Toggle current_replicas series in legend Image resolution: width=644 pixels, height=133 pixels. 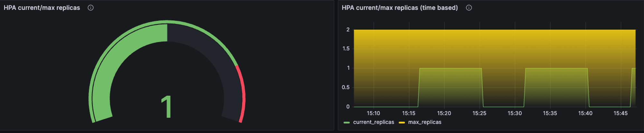click(374, 122)
